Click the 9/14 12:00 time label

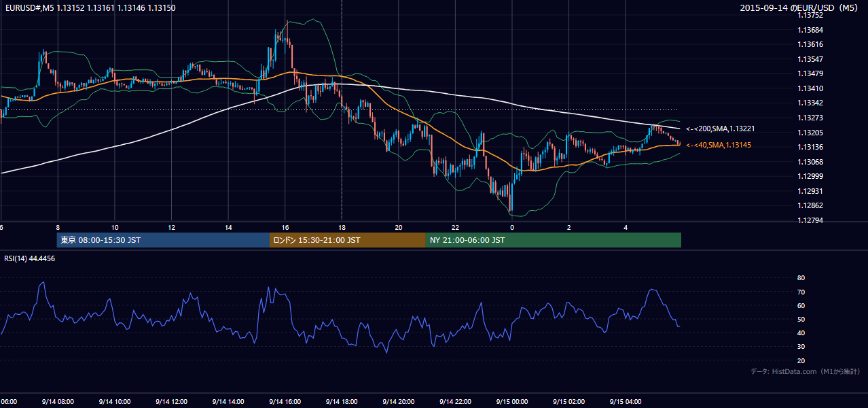pos(171,401)
